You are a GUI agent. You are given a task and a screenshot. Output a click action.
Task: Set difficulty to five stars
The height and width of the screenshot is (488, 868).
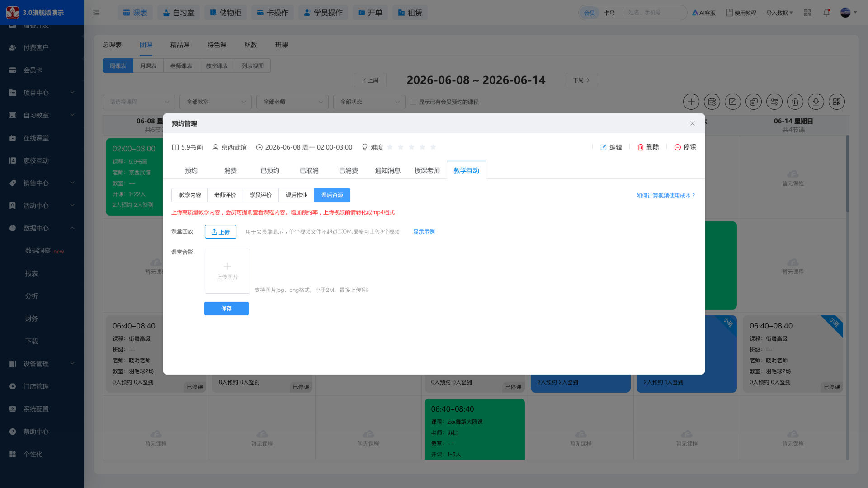[433, 147]
